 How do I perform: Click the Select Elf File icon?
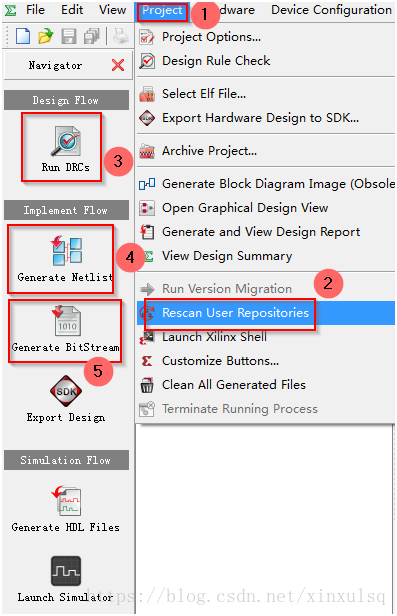coord(147,94)
